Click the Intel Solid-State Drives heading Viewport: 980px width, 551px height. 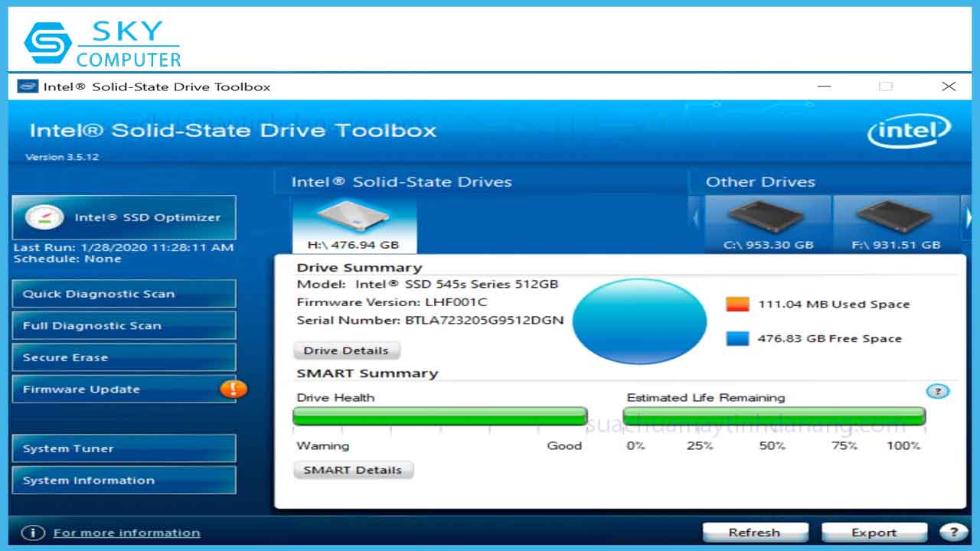401,182
